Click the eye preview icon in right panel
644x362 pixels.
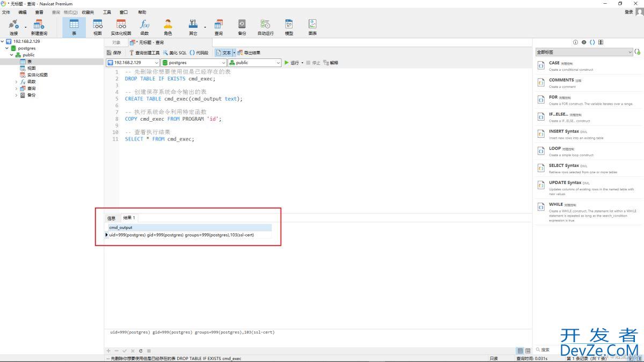tap(584, 42)
